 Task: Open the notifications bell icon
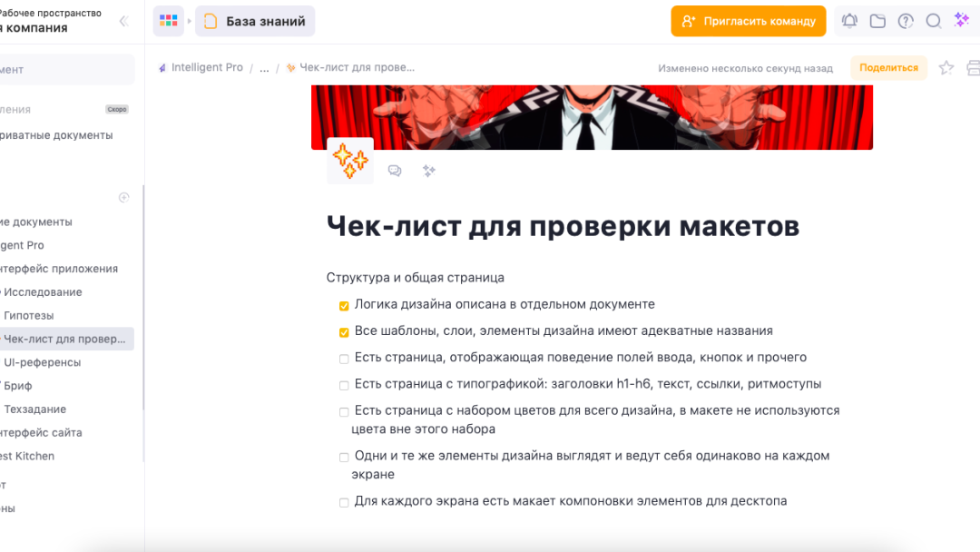pos(849,21)
